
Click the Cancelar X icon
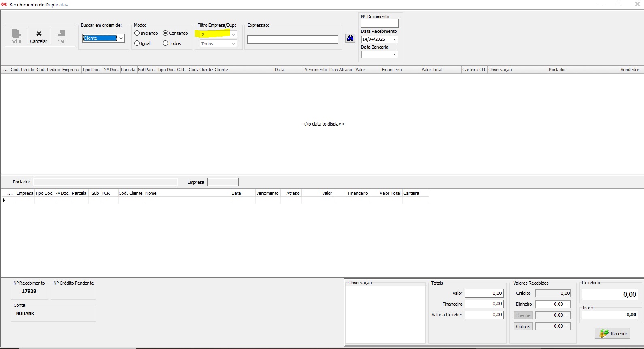39,34
